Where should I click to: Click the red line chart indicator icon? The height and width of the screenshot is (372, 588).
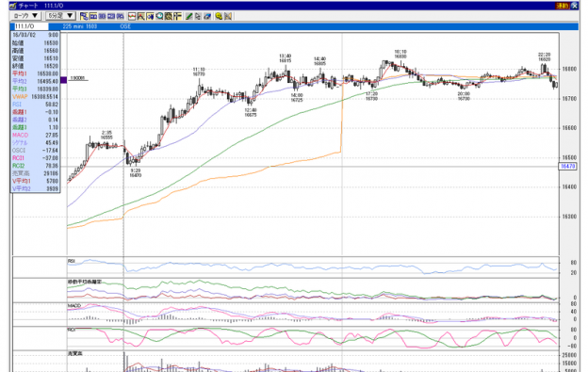(132, 16)
